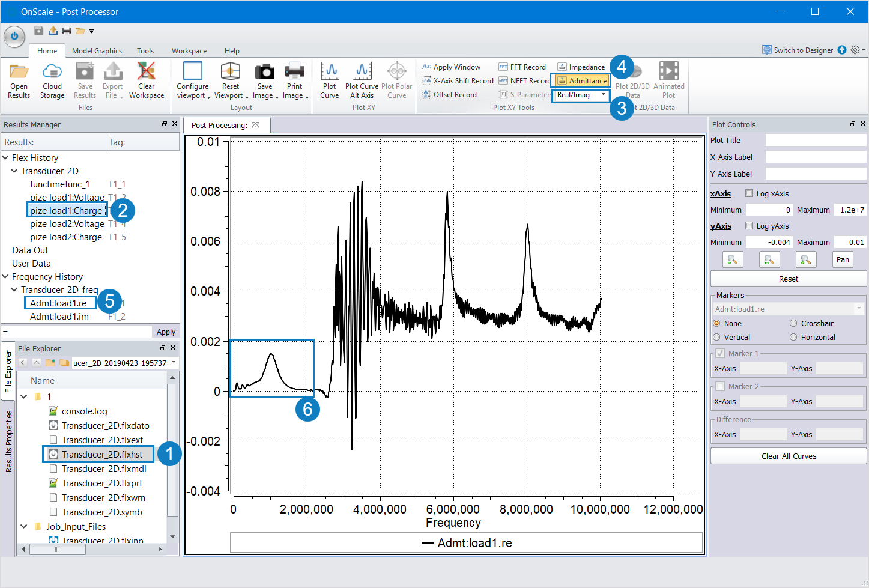Collapse the Transducer_2D tree node
The image size is (869, 588).
tap(14, 171)
